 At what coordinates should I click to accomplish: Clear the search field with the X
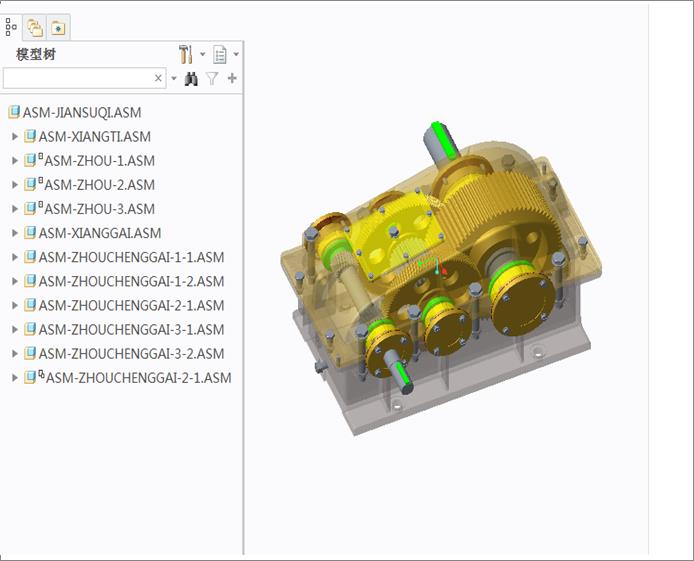pos(158,78)
